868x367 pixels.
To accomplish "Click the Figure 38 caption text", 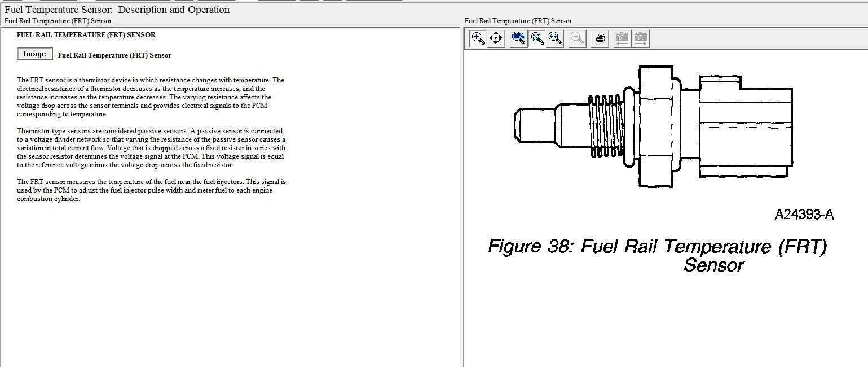I will pyautogui.click(x=658, y=255).
